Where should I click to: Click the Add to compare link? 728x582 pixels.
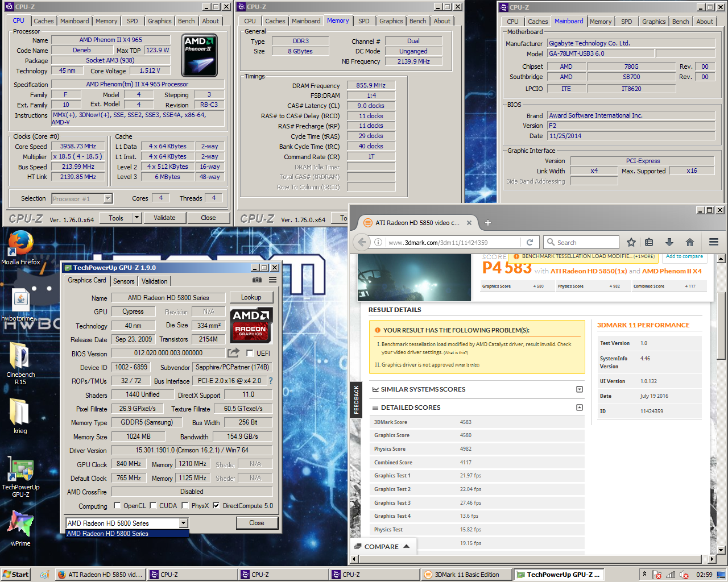[x=685, y=256]
